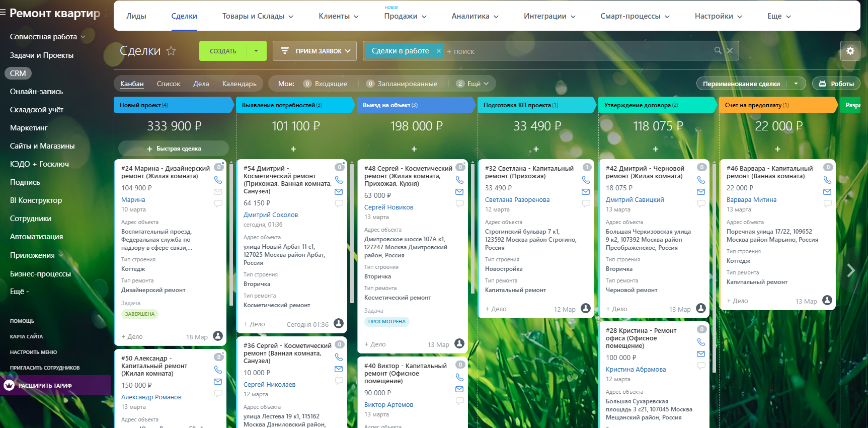Click the Быстрая сделка button
Viewport: 868px width, 428px height.
174,149
